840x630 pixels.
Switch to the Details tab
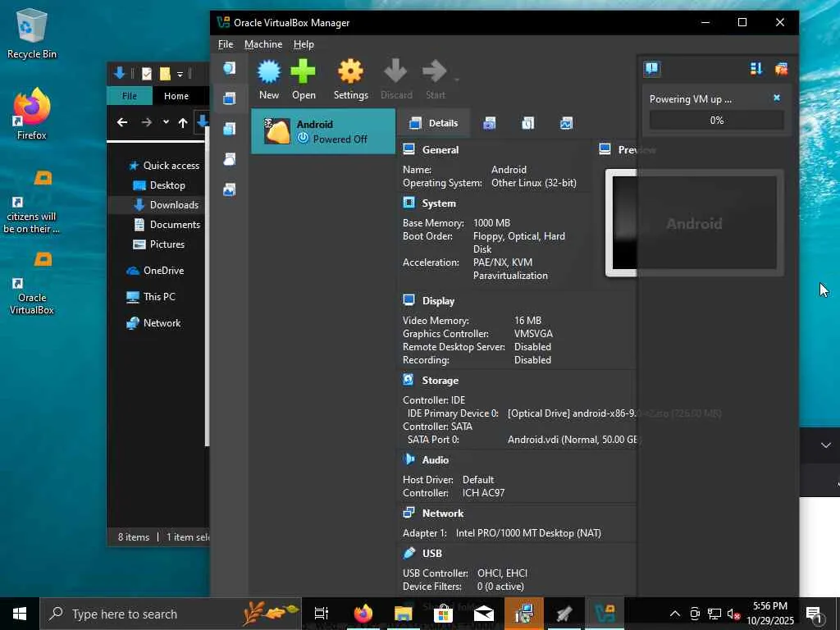point(433,123)
